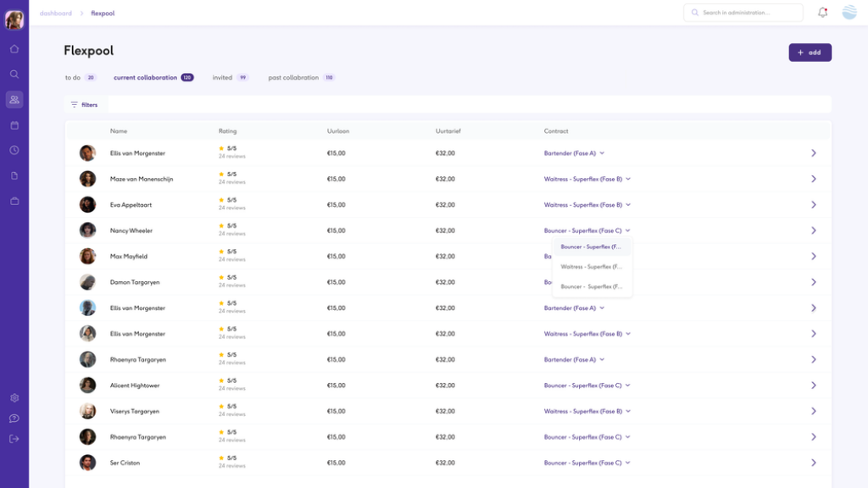868x488 pixels.
Task: Open the chat bubble icon in sidebar
Action: click(14, 419)
